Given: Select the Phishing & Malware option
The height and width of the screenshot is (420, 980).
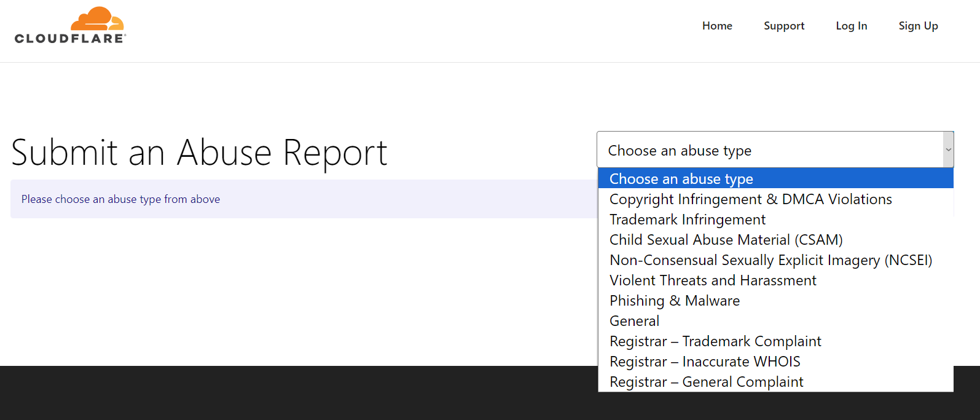Looking at the screenshot, I should (674, 301).
